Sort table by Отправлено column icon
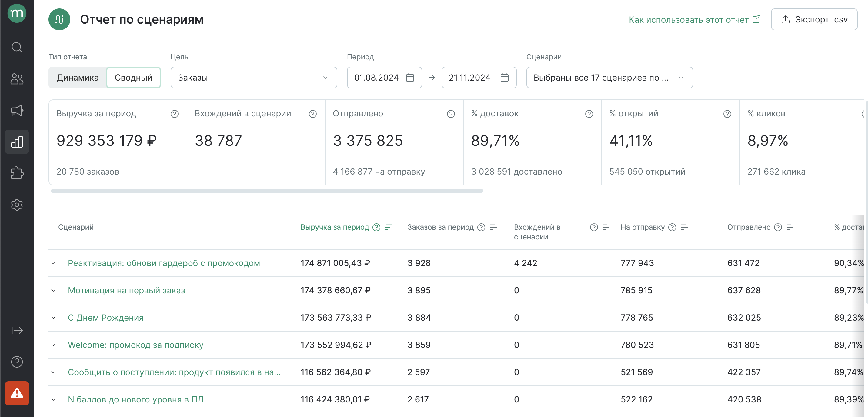The height and width of the screenshot is (417, 868). click(790, 227)
